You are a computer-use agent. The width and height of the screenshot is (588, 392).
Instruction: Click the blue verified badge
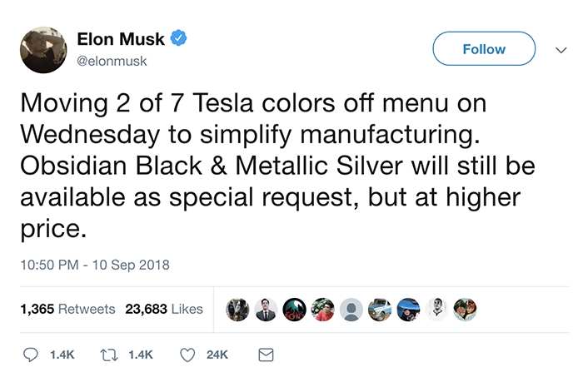click(x=179, y=38)
